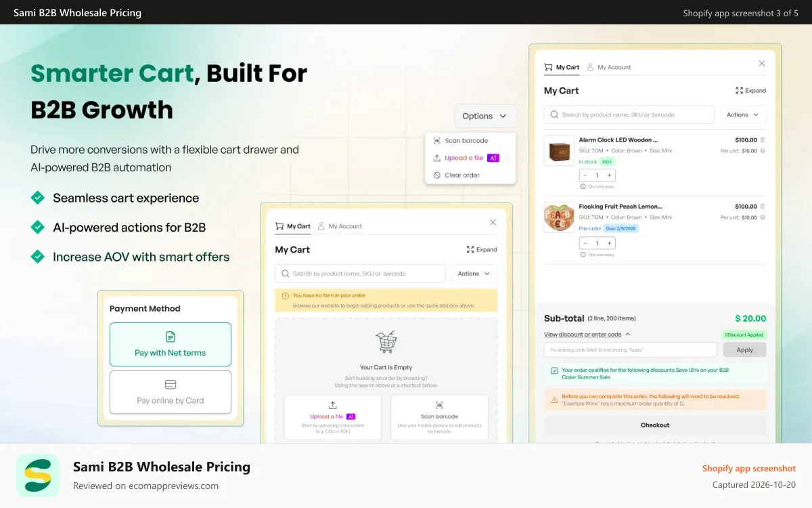Click the Expand icon in filled cart
The image size is (812, 508).
739,91
